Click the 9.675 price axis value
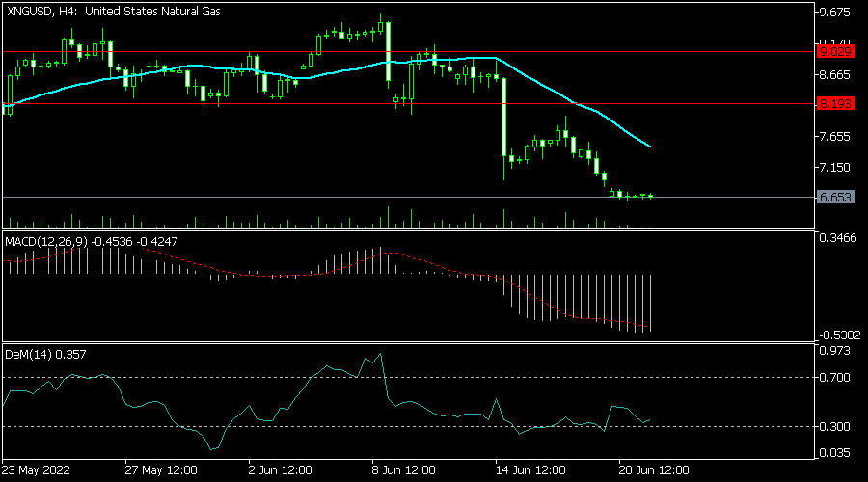 click(834, 13)
